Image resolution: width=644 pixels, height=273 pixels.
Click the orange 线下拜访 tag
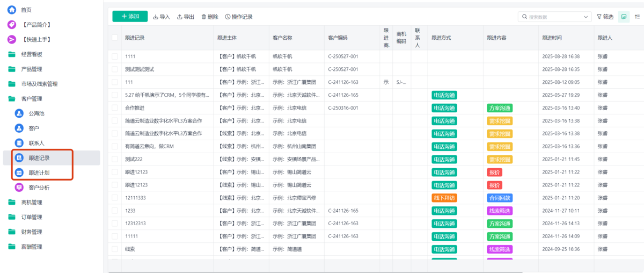click(444, 198)
